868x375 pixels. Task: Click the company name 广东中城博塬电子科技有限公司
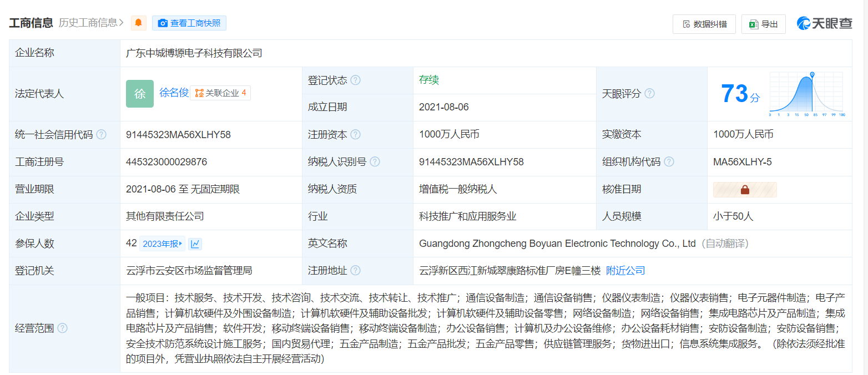click(194, 53)
